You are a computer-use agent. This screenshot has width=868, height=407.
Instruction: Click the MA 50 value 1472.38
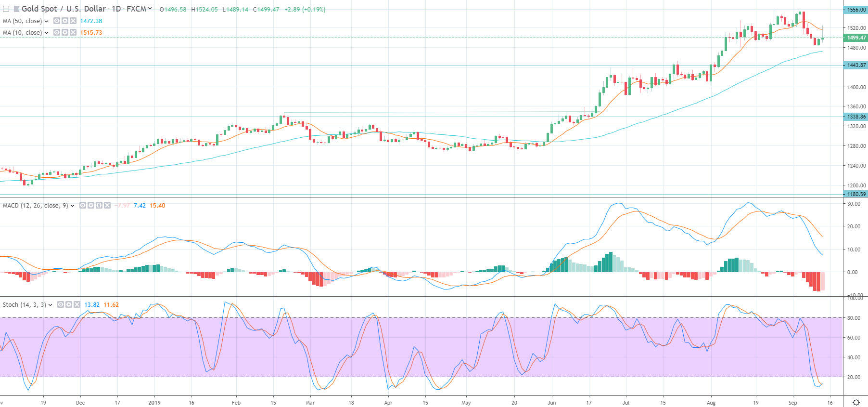pyautogui.click(x=91, y=21)
